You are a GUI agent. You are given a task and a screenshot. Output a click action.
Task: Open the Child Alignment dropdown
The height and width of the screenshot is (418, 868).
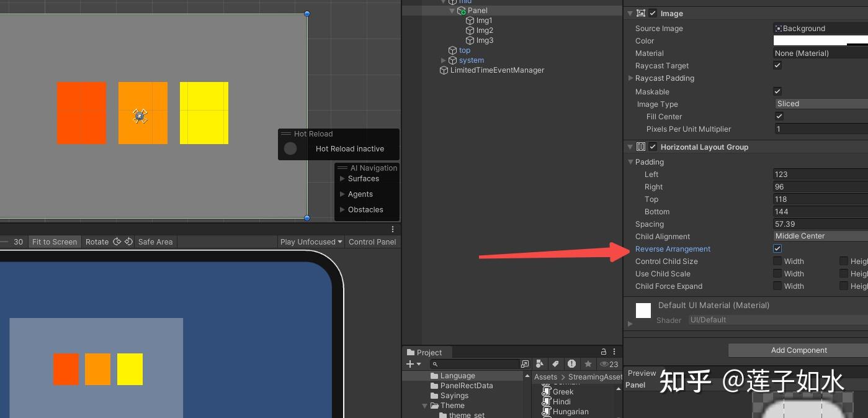820,236
